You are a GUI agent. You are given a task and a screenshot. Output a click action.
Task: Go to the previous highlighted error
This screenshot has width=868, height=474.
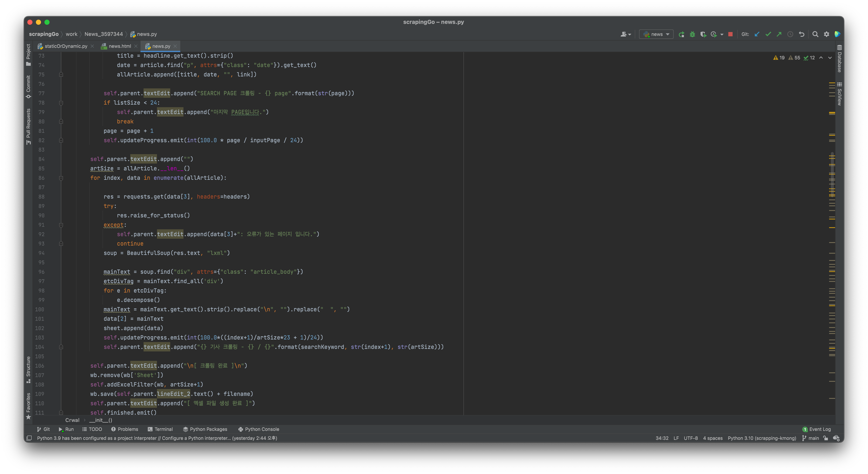(x=821, y=58)
